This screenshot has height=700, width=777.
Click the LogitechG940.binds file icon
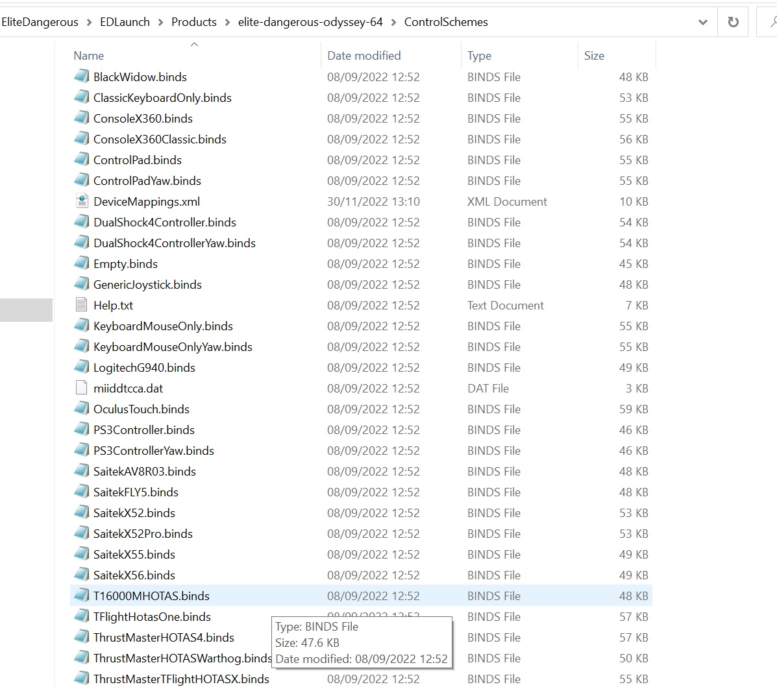(x=82, y=367)
